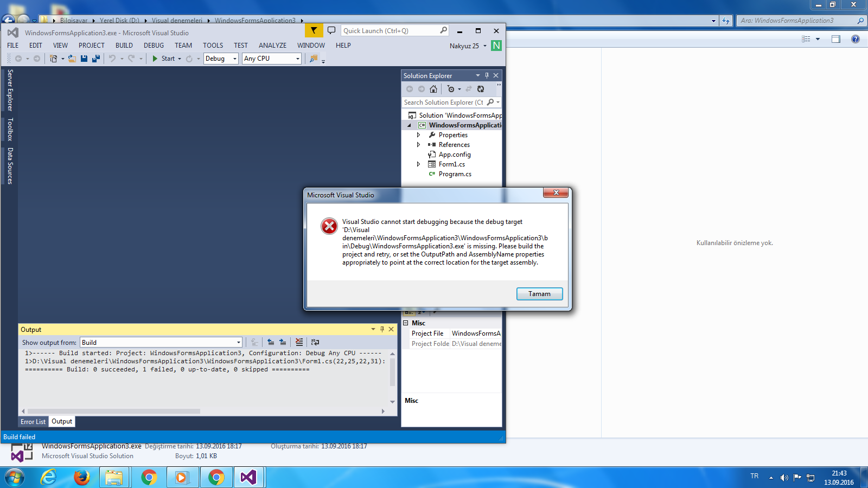Open the DEBUG menu

(154, 46)
